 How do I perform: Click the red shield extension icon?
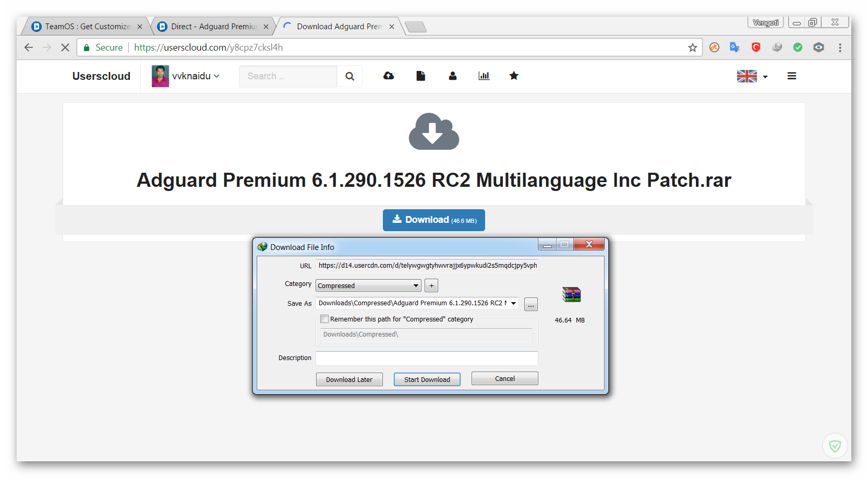click(x=756, y=47)
